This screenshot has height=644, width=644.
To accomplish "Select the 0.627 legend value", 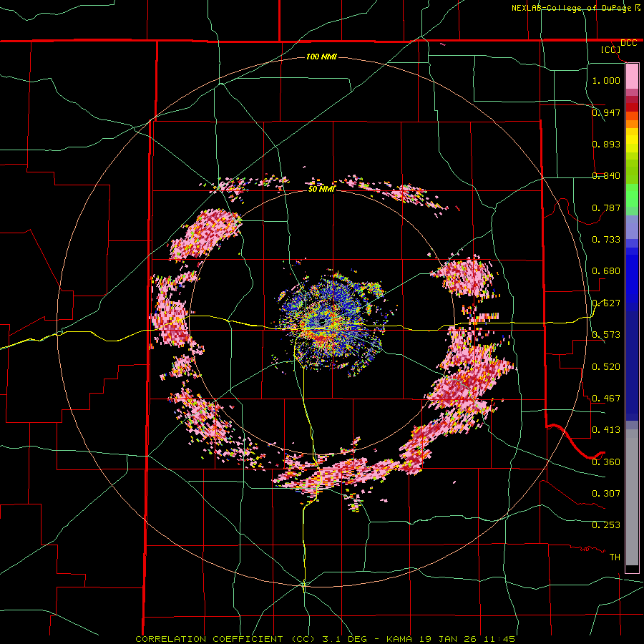I will (606, 303).
